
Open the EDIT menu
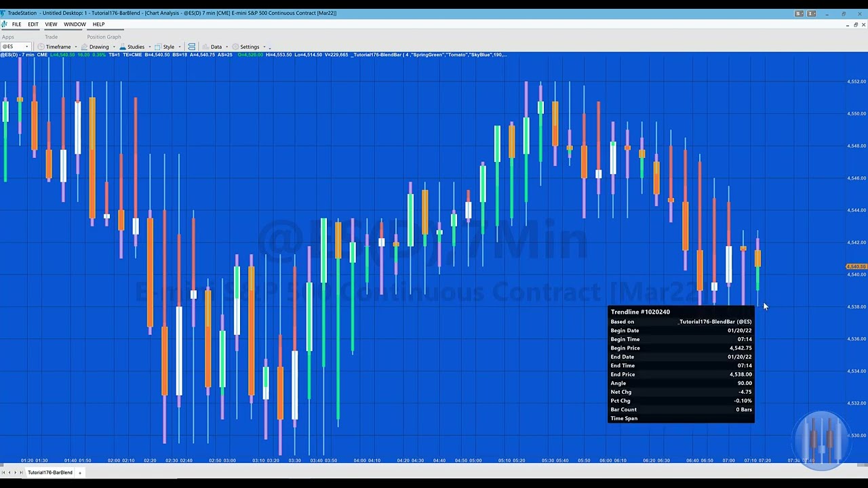(33, 24)
